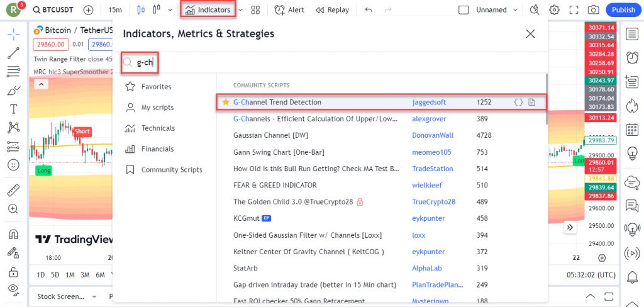
Task: Open description document of G-Channel Trend Detection
Action: 532,103
